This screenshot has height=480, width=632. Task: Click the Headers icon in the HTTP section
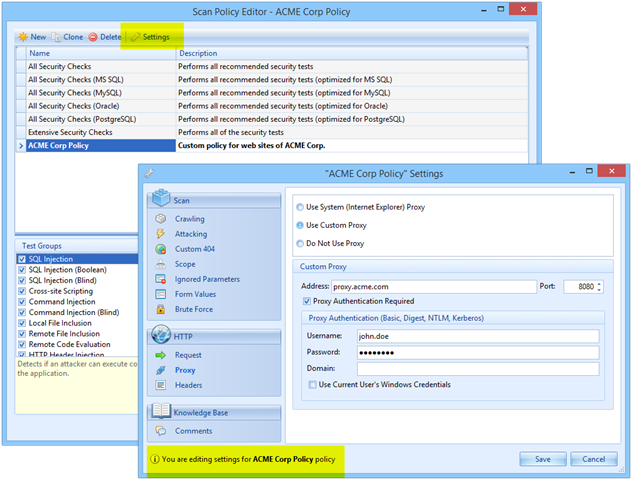click(161, 385)
